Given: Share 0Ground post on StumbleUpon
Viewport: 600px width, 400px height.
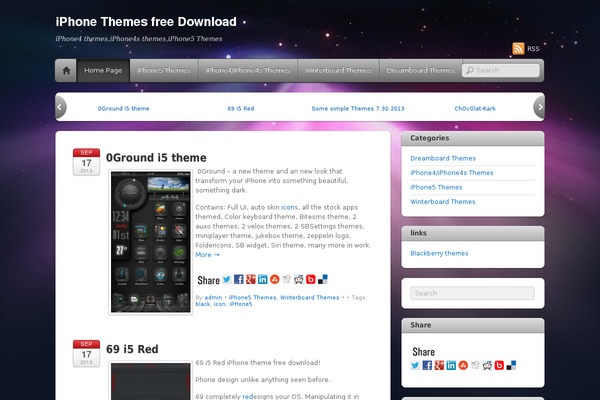Looking at the screenshot, I should (275, 279).
